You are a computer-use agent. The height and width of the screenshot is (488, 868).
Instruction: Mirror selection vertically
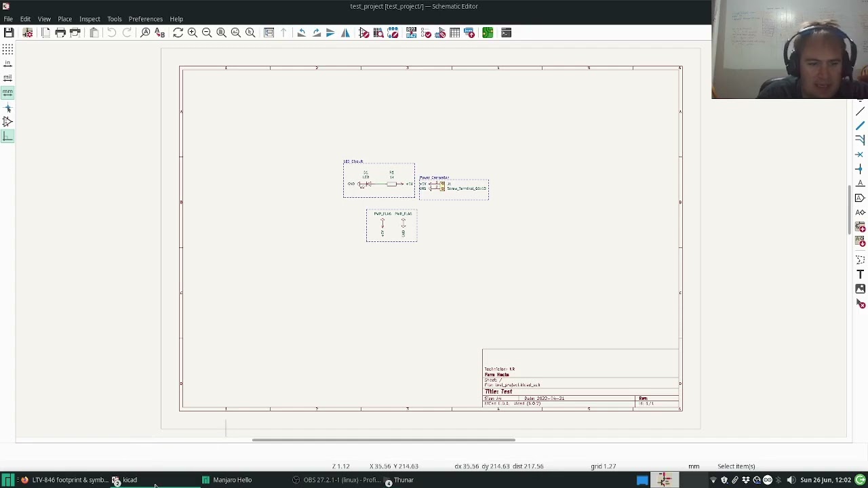331,33
